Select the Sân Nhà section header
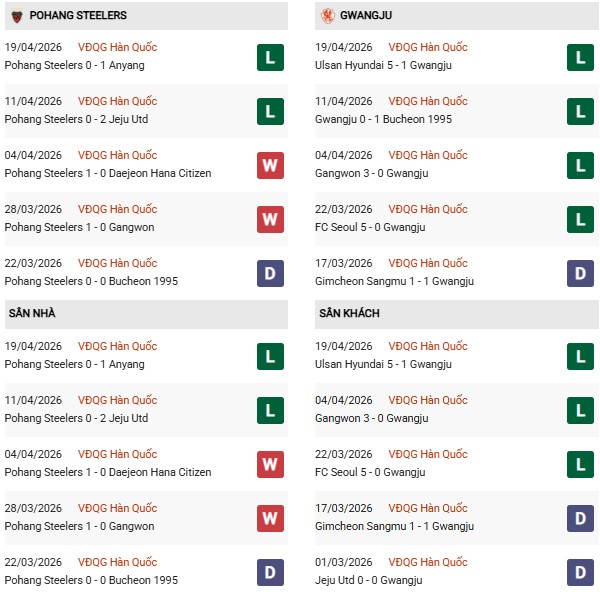This screenshot has height=592, width=600. tap(34, 314)
